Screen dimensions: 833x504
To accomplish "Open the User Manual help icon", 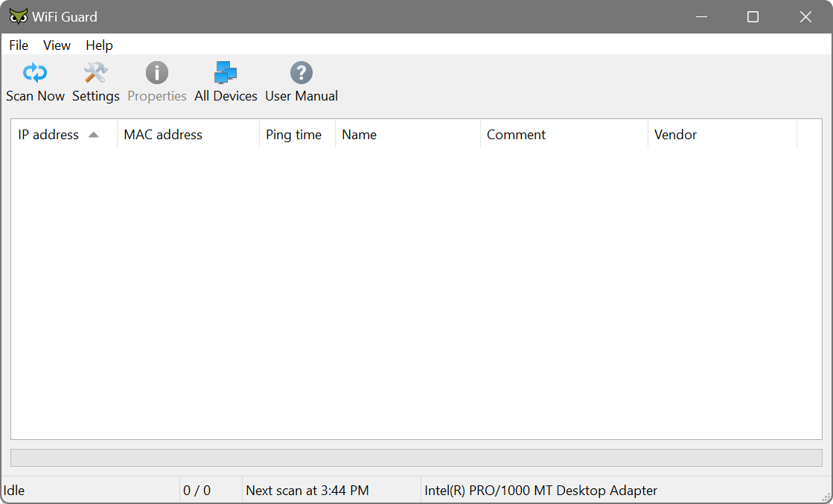I will [x=301, y=82].
